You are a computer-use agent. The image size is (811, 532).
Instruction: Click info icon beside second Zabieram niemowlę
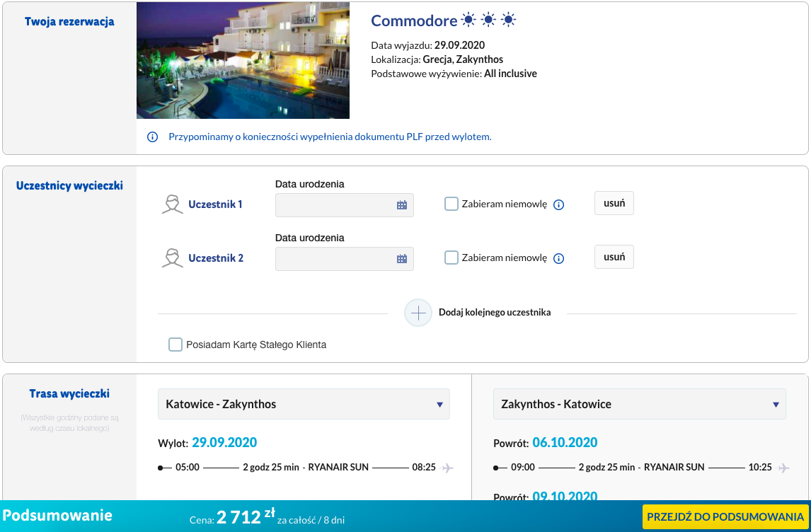tap(558, 258)
